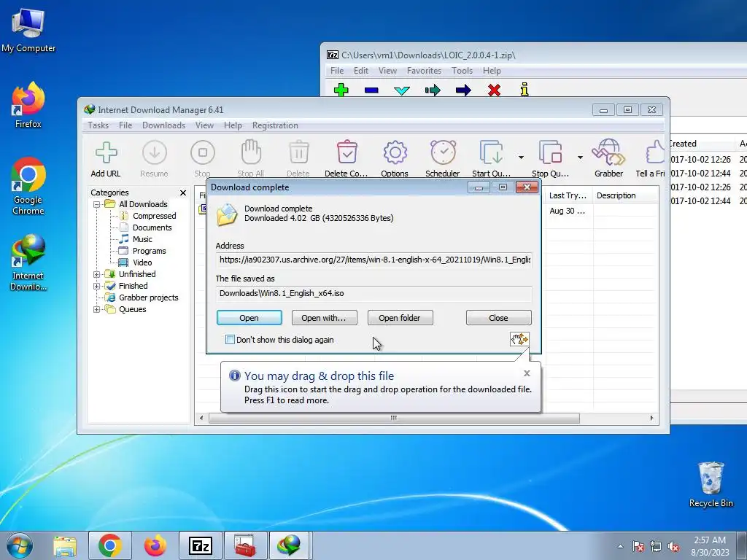747x560 pixels.
Task: Click the Open folder button
Action: click(400, 318)
